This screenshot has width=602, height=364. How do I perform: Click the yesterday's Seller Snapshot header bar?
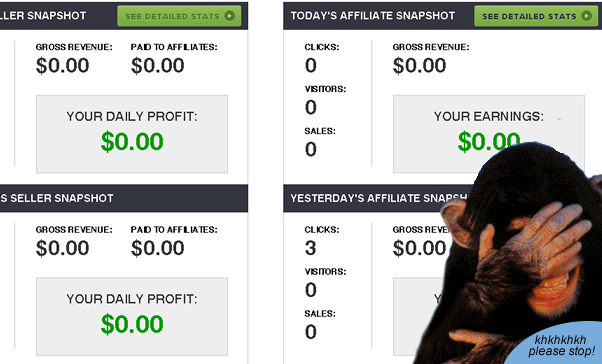click(124, 198)
